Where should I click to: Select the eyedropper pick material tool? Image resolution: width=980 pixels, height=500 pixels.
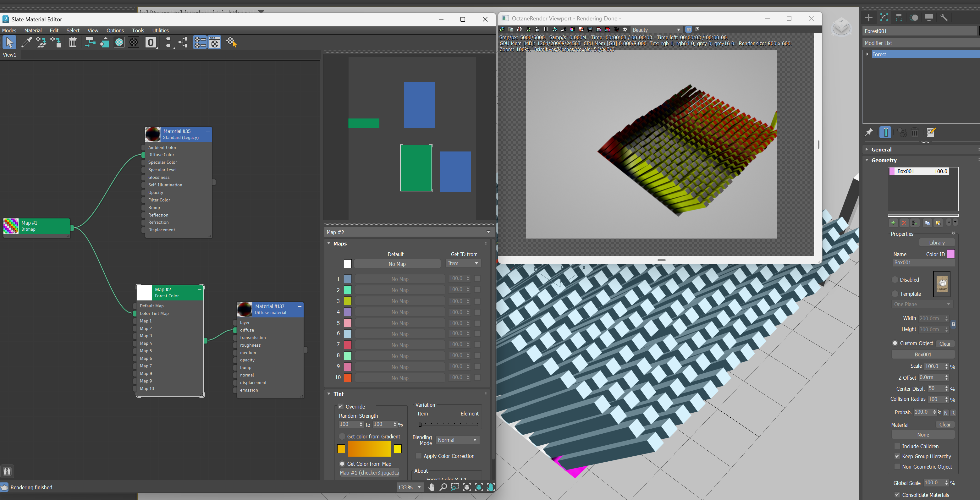(x=26, y=42)
